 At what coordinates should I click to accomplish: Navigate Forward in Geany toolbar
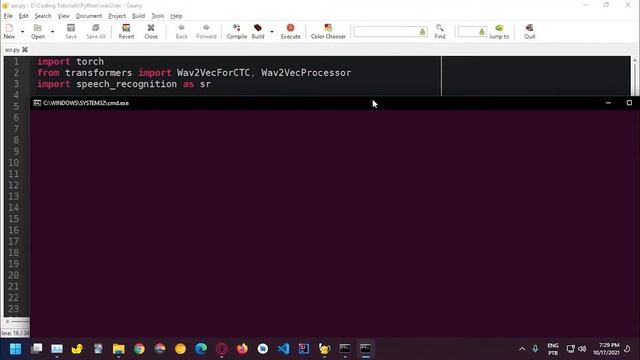tap(206, 31)
